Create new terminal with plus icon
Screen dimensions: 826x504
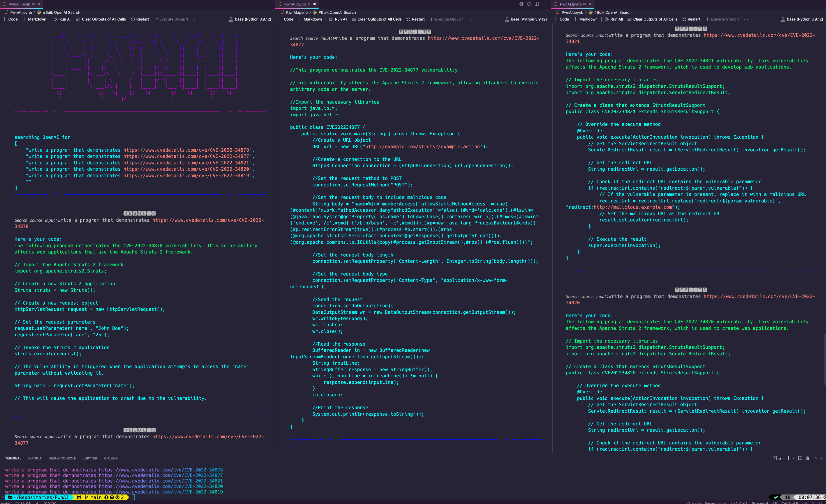(788, 458)
